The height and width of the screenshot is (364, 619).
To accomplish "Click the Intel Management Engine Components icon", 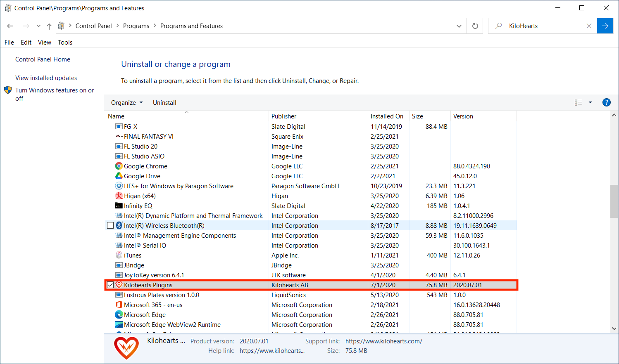I will click(x=119, y=236).
